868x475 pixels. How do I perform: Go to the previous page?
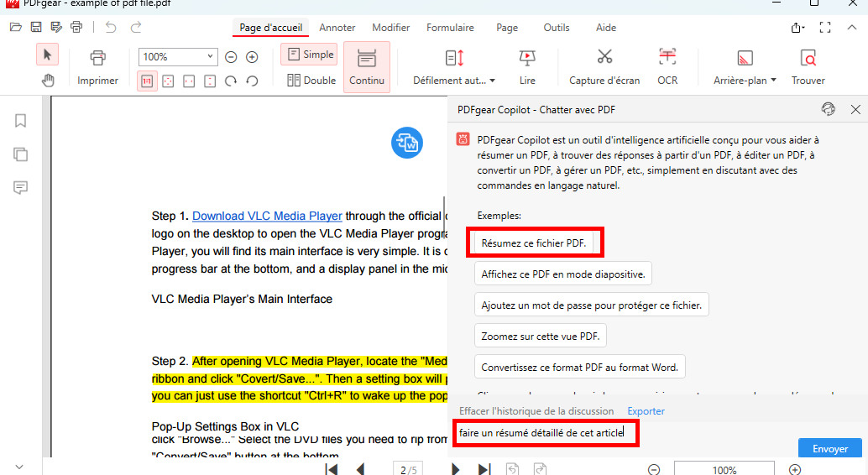pos(360,469)
